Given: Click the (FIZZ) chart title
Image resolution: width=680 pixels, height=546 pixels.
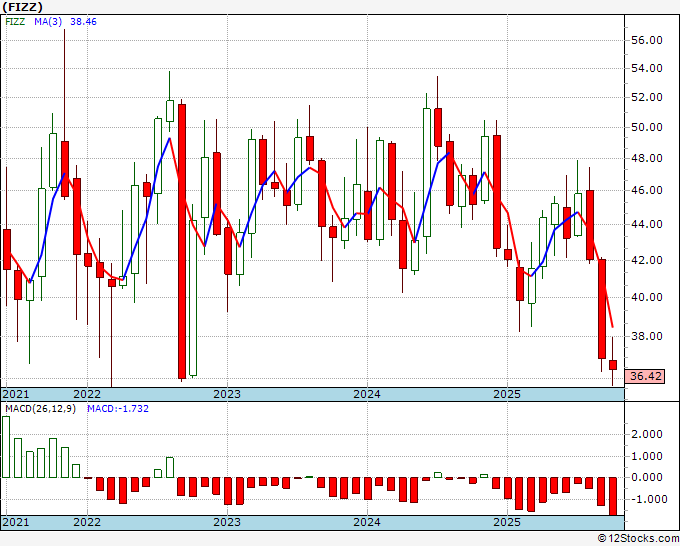Looking at the screenshot, I should [x=23, y=7].
